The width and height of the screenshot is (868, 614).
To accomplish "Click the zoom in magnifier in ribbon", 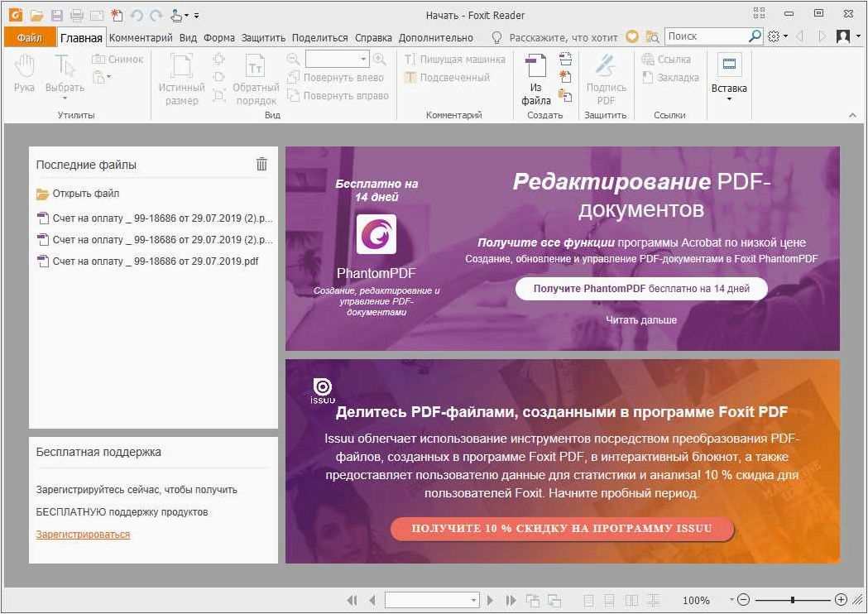I will tap(380, 59).
